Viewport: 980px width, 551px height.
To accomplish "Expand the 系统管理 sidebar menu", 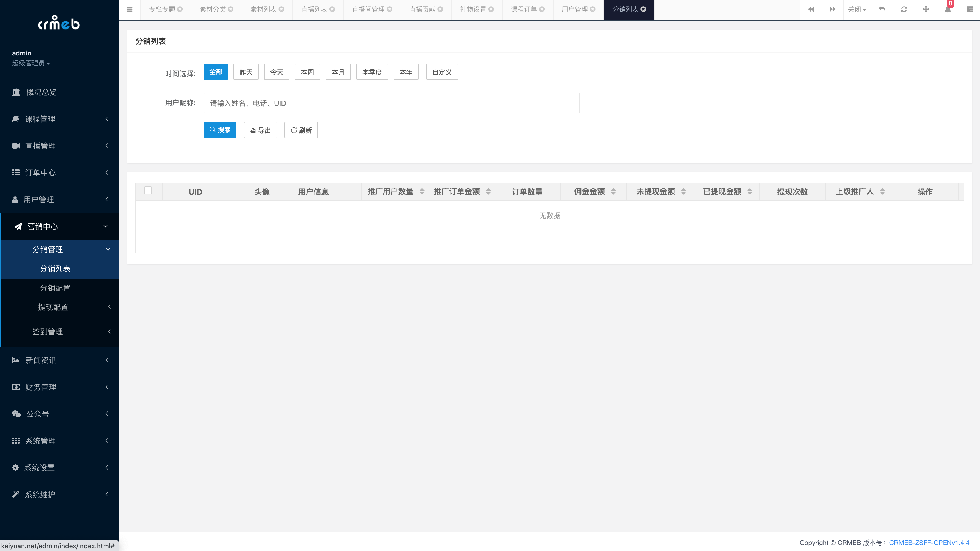I will coord(59,441).
